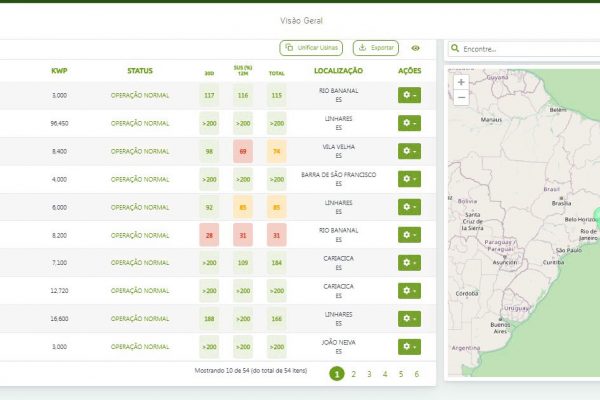
Task: Expand actions gear menu for Barra de São Francisco
Action: 409,179
